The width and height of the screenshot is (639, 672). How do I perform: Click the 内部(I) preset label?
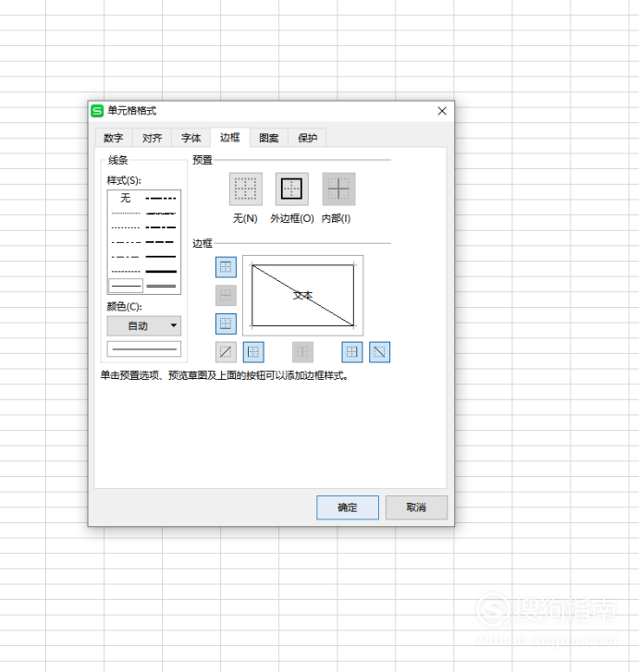point(337,218)
